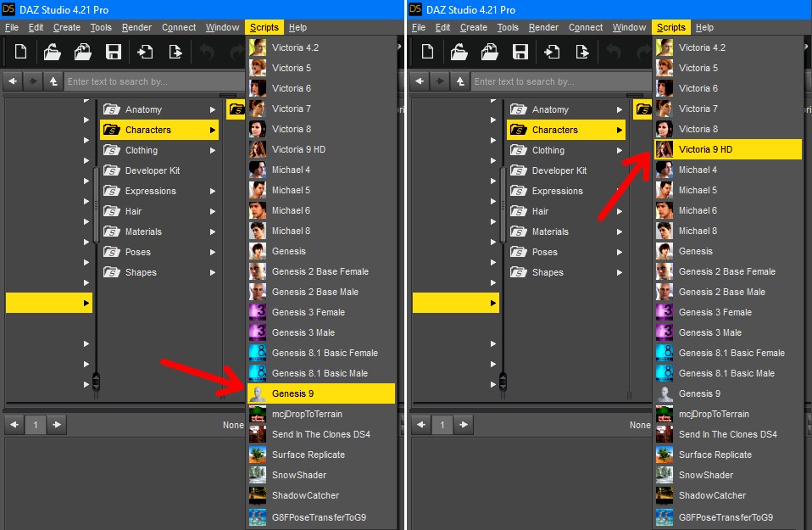The height and width of the screenshot is (530, 812).
Task: Open File menu in left window
Action: pos(11,27)
